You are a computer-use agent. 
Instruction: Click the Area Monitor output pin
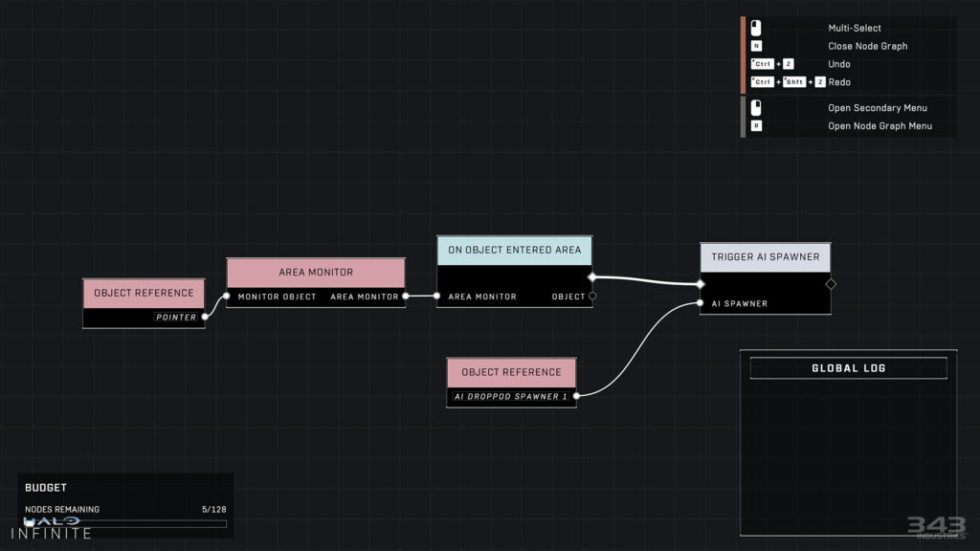406,297
